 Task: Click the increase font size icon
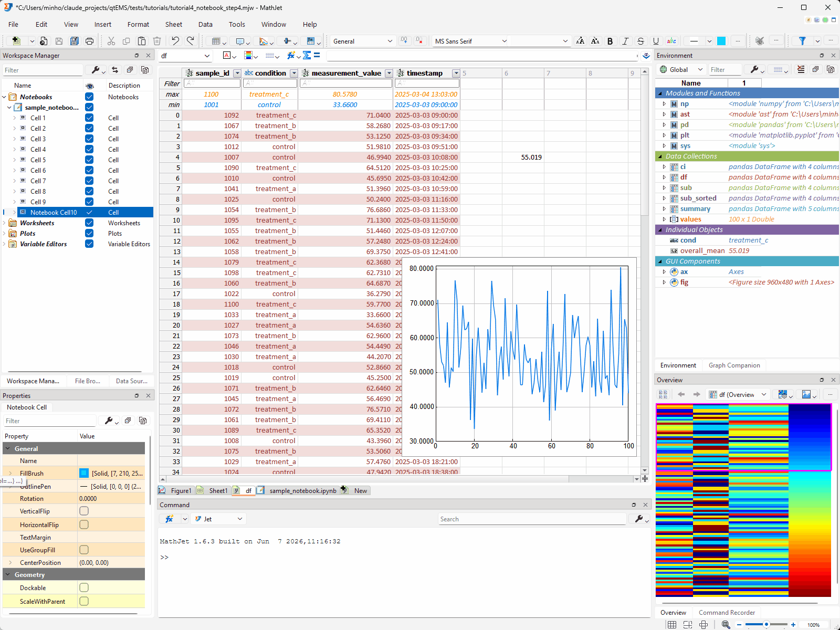coord(580,41)
